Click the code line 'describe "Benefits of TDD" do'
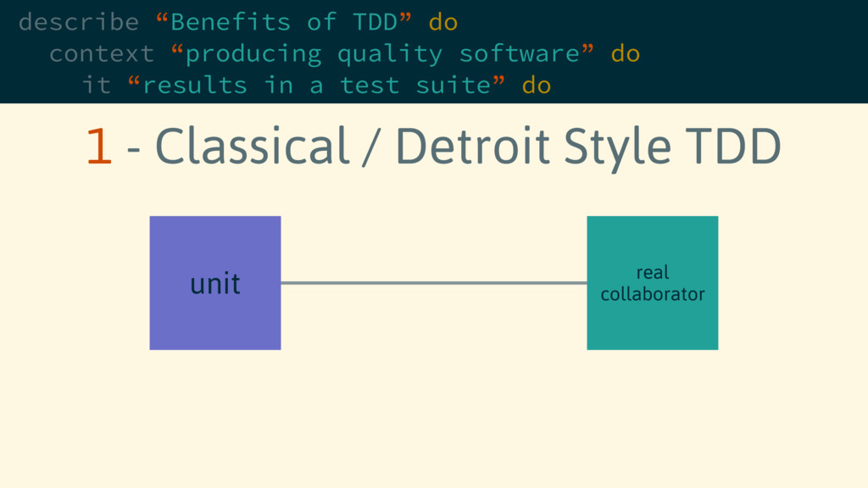Image resolution: width=868 pixels, height=488 pixels. click(238, 22)
